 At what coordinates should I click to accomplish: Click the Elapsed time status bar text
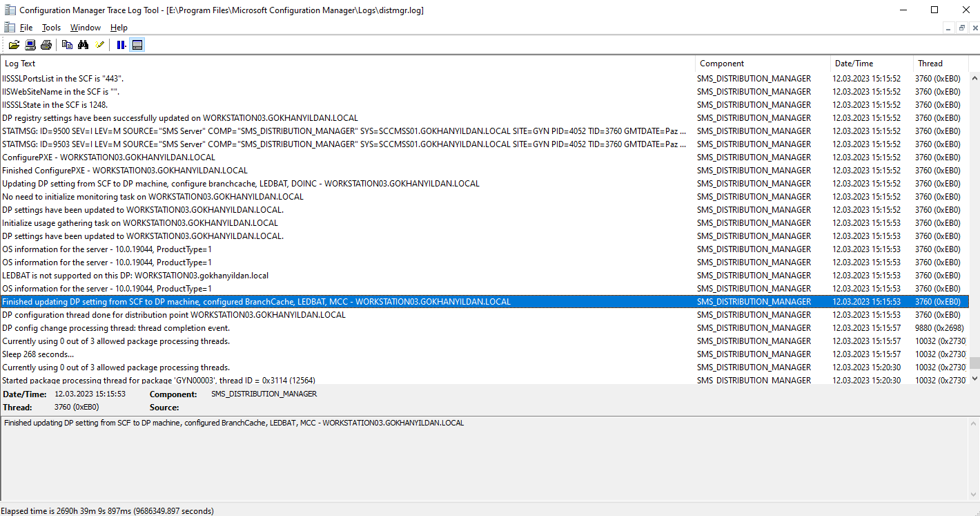(x=108, y=511)
